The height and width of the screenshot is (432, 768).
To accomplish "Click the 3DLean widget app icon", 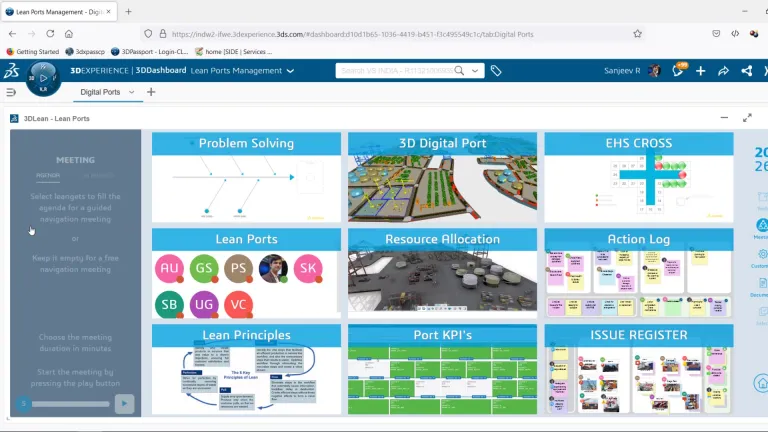I will point(14,119).
